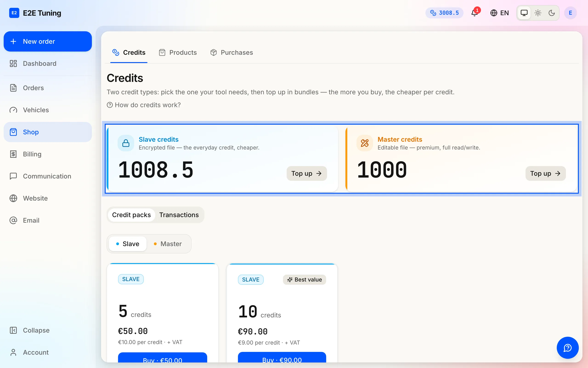Click the 3008.5 credits balance badge
This screenshot has height=368, width=588.
[x=444, y=13]
